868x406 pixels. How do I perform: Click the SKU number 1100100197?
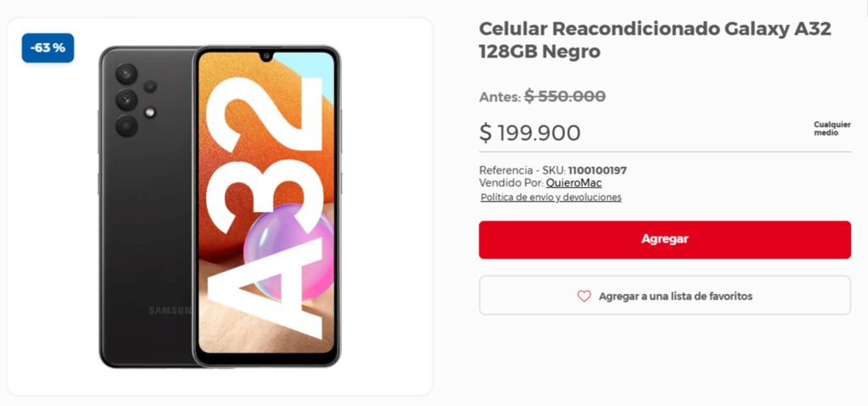pos(598,170)
